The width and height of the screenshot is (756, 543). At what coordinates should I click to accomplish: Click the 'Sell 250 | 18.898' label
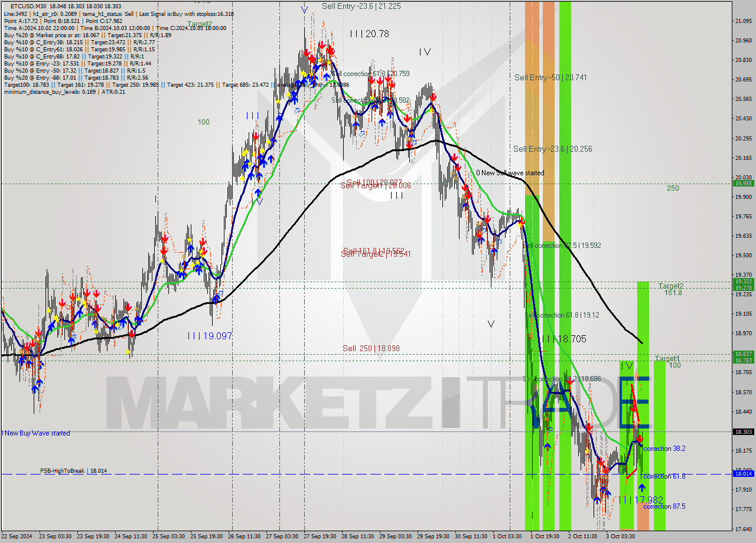pyautogui.click(x=372, y=349)
